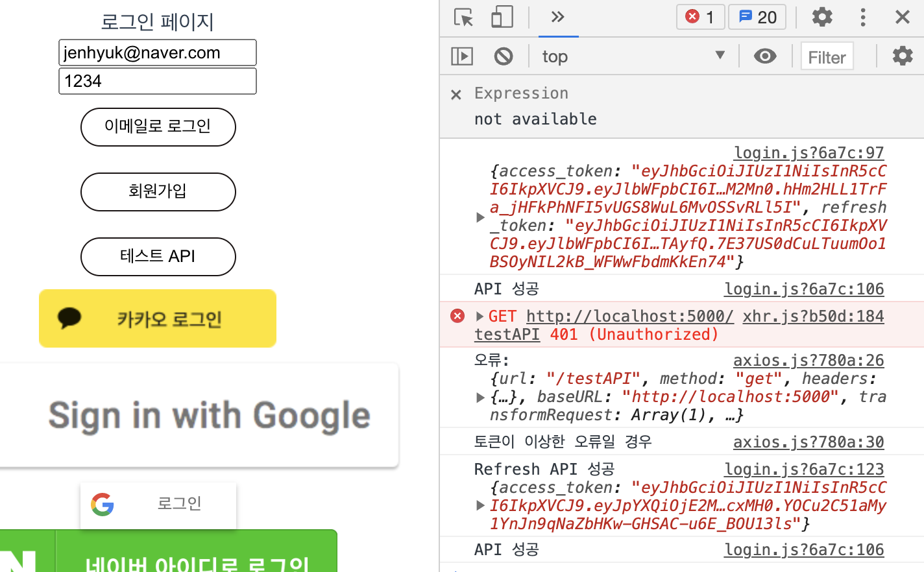
Task: Open login.js?6a7c:97 source link
Action: (808, 152)
